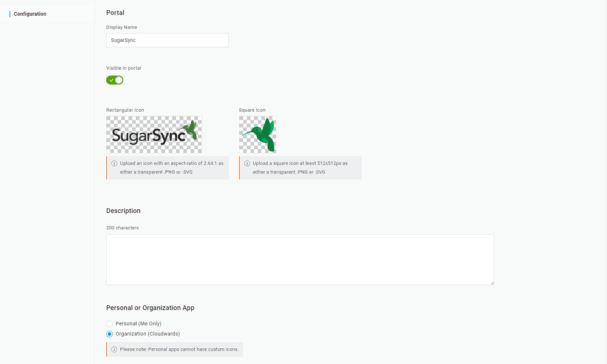Toggle the Visible in portal switch
607x364 pixels.
[115, 80]
